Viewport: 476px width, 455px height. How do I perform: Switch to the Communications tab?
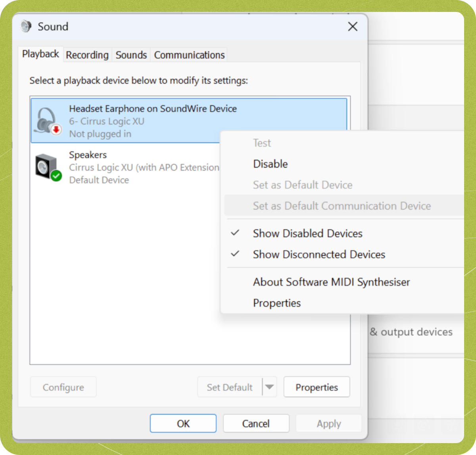189,55
